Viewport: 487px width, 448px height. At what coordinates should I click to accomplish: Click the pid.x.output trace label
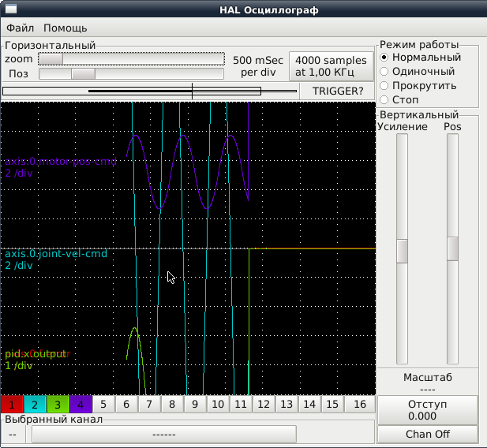click(x=36, y=354)
